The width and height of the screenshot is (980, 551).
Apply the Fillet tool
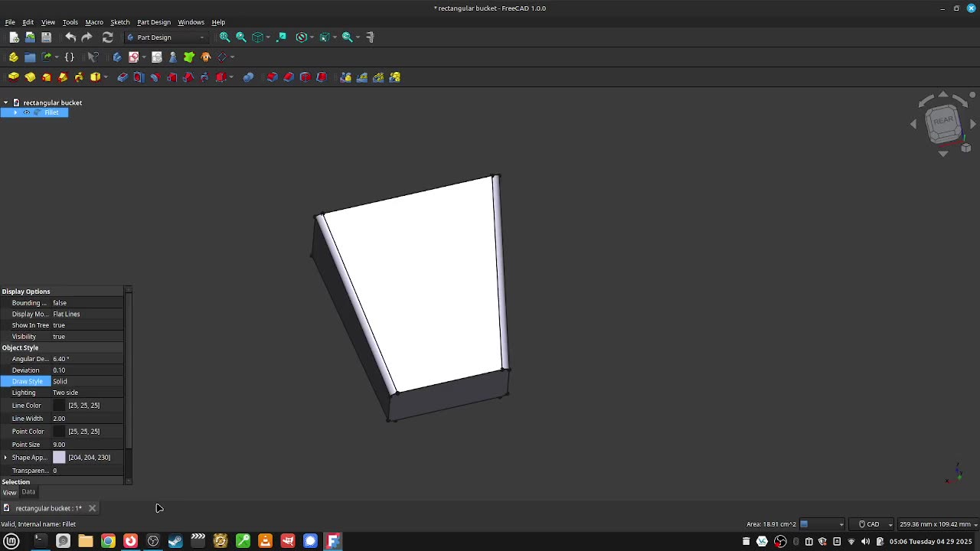click(272, 77)
